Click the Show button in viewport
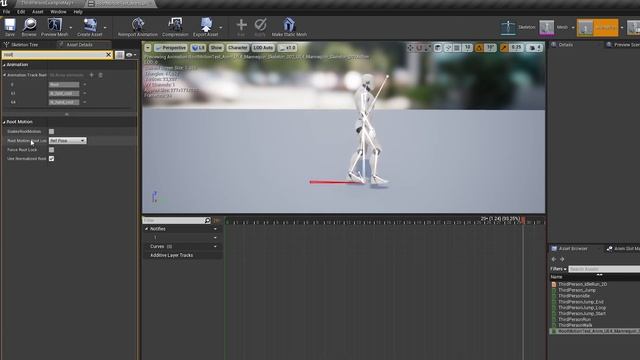This screenshot has width=640, height=360. tap(216, 48)
